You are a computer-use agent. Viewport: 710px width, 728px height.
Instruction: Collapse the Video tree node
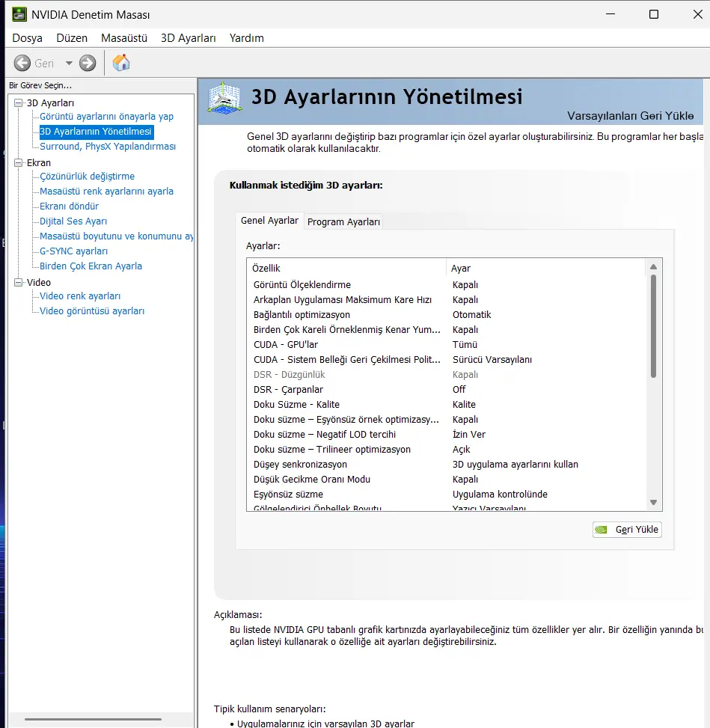[x=19, y=282]
